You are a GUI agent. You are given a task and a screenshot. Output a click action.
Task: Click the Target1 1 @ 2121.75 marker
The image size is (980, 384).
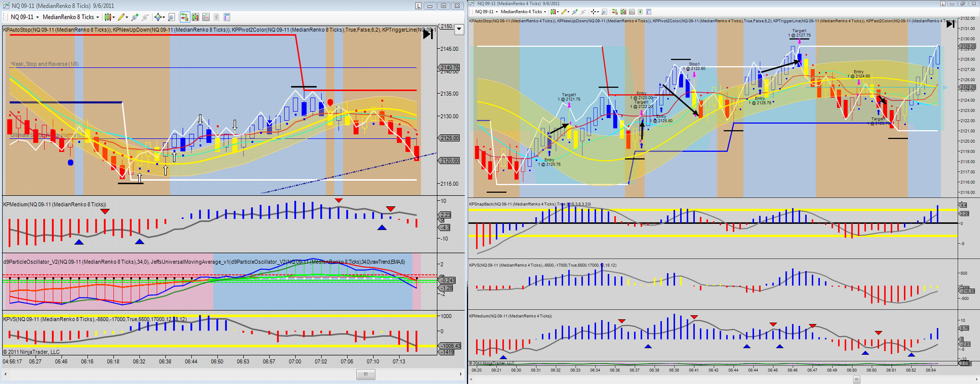[569, 97]
